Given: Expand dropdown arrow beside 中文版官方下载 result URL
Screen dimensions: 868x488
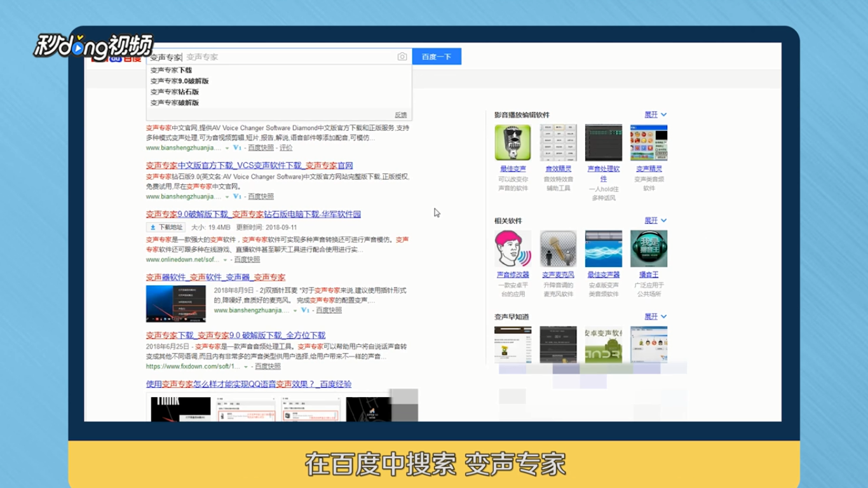Looking at the screenshot, I should click(x=227, y=196).
